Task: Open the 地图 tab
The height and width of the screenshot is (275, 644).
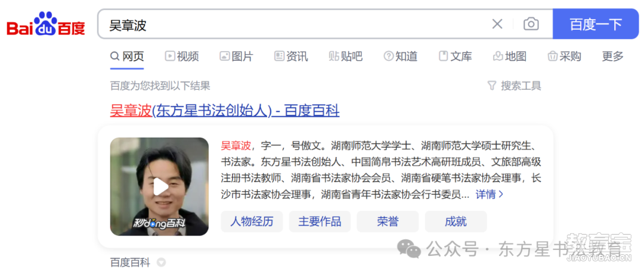Action: point(510,56)
